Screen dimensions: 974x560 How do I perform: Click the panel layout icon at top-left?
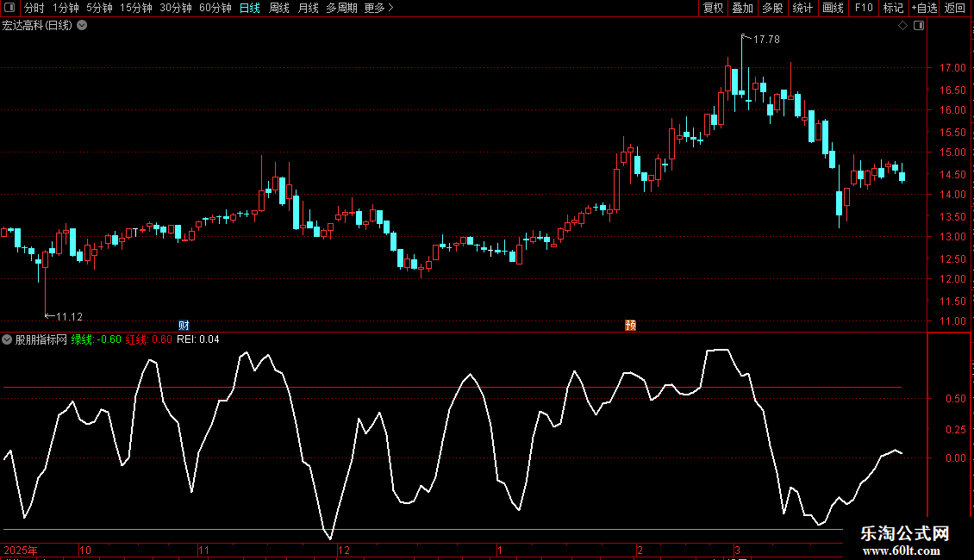point(9,8)
